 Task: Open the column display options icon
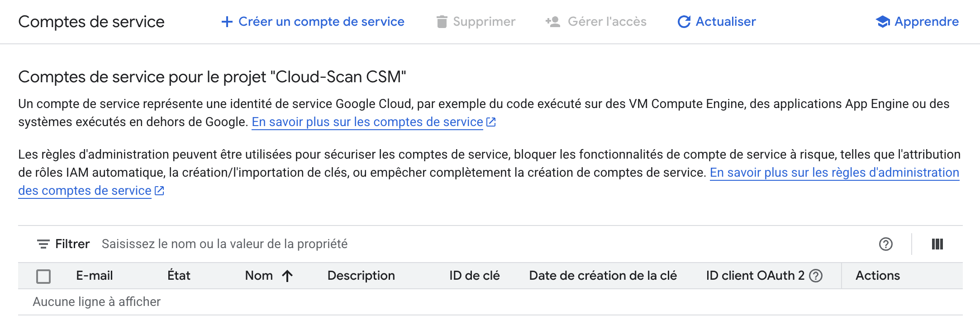click(x=937, y=244)
